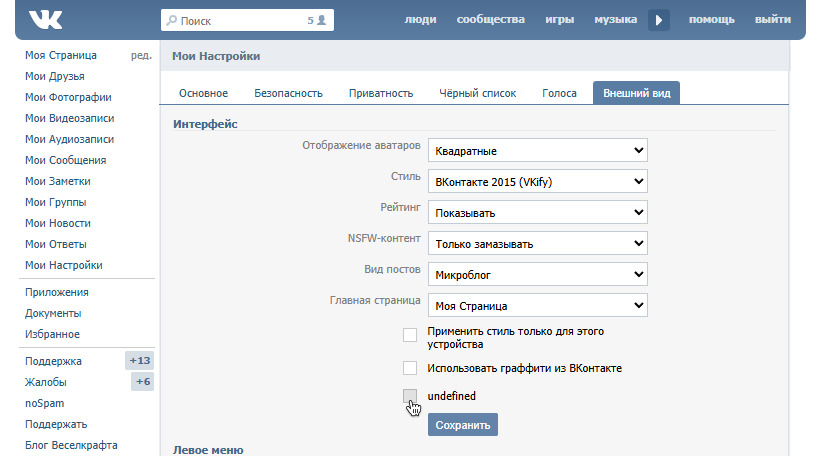Image resolution: width=822 pixels, height=456 pixels.
Task: Open Мои Сообщения in sidebar
Action: point(65,160)
